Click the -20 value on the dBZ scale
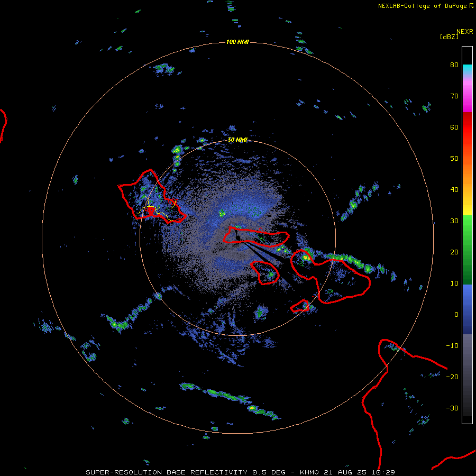 [x=452, y=377]
